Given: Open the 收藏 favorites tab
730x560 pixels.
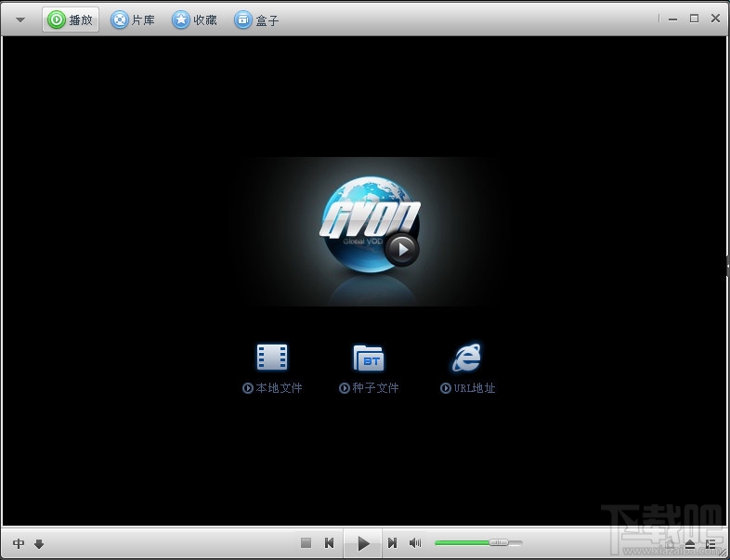Looking at the screenshot, I should [195, 20].
